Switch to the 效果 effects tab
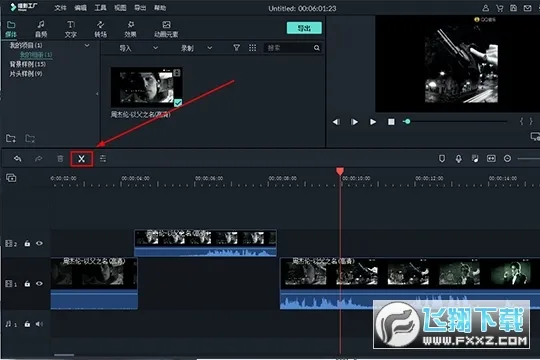Screen dimensions: 540x360 [x=131, y=29]
